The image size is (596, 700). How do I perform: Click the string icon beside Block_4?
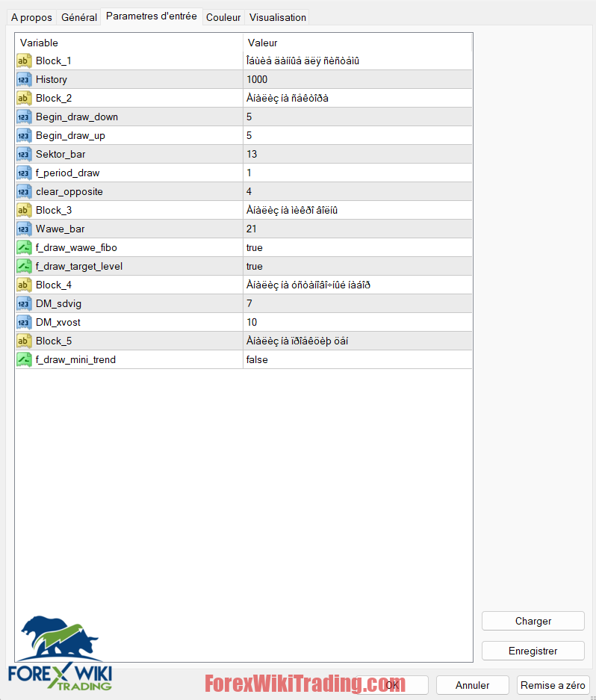tap(24, 285)
